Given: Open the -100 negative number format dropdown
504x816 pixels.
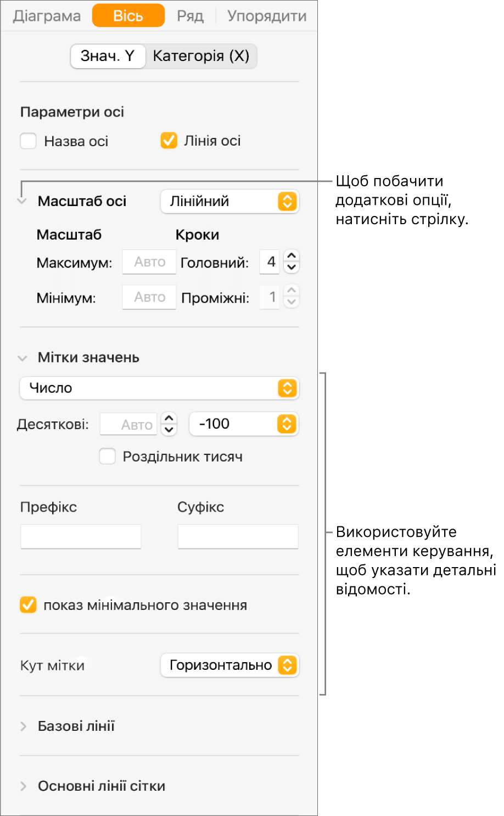Looking at the screenshot, I should (x=244, y=424).
